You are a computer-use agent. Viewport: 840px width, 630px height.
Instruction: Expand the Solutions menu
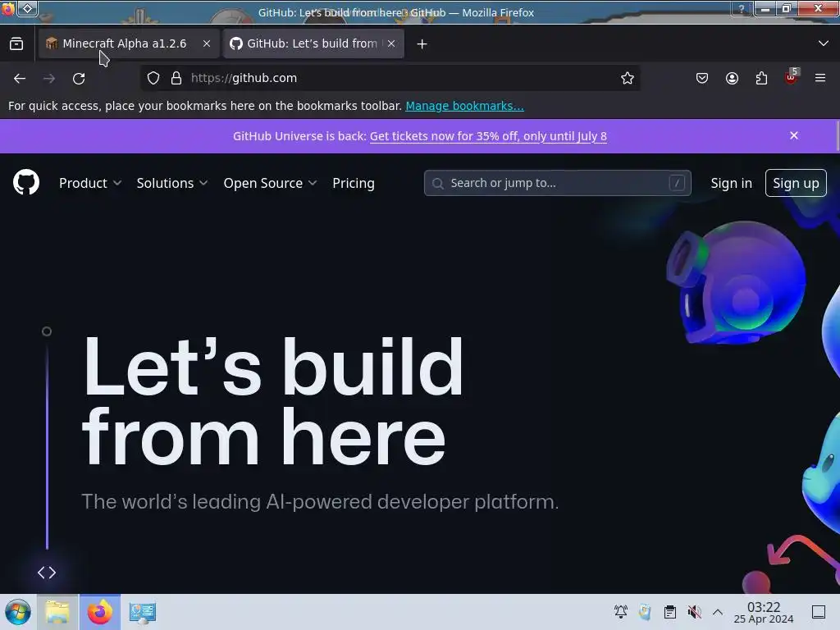(x=172, y=183)
